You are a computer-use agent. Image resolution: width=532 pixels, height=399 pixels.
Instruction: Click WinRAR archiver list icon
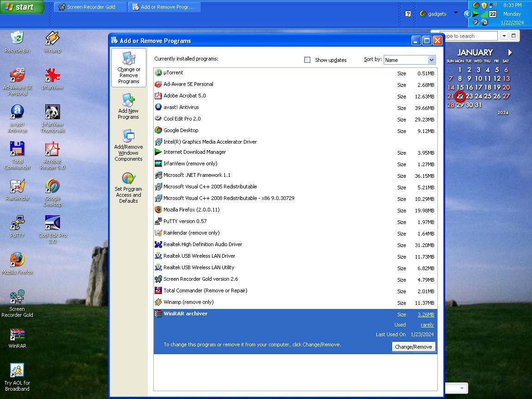[158, 314]
